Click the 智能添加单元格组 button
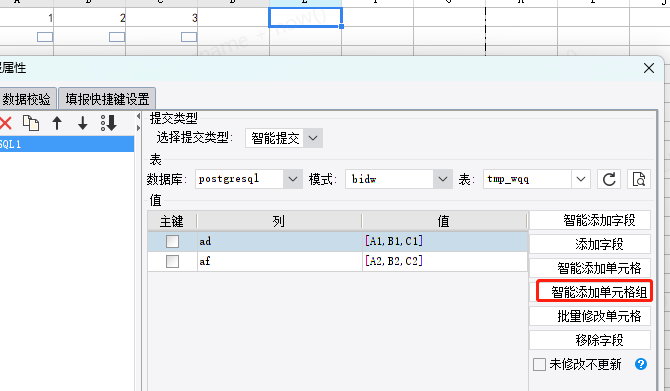Image resolution: width=670 pixels, height=391 pixels. 594,292
